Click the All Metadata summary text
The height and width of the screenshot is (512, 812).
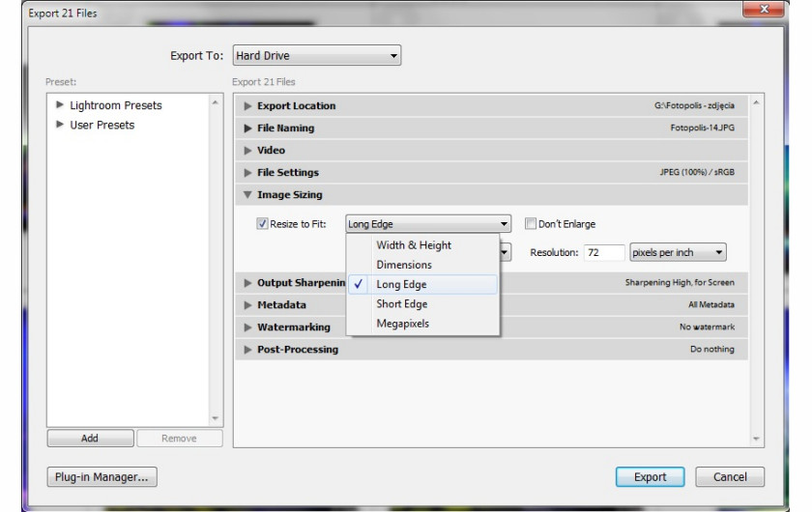click(x=711, y=305)
